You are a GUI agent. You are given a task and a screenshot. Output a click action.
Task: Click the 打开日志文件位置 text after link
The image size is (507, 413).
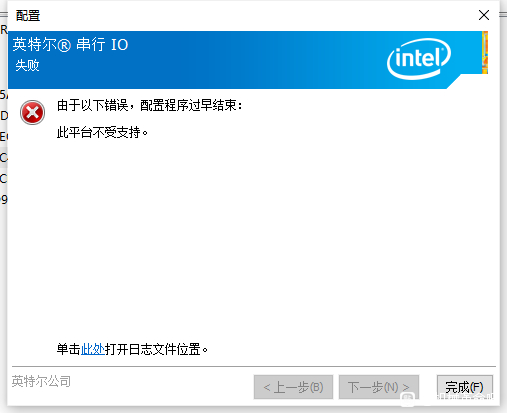156,349
